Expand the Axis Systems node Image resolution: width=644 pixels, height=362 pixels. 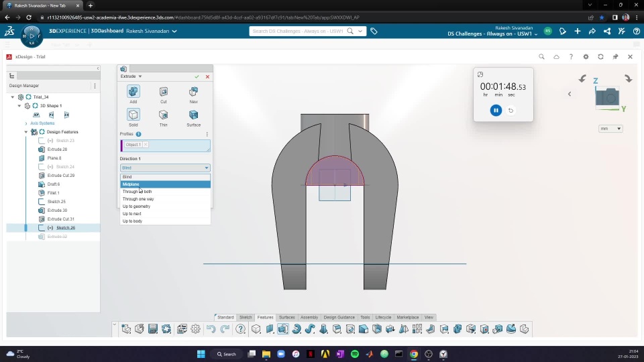[26, 123]
